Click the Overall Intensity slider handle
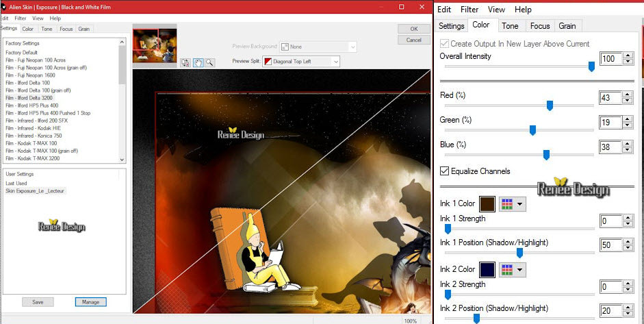Viewport: 644px width, 324px height. pos(591,66)
